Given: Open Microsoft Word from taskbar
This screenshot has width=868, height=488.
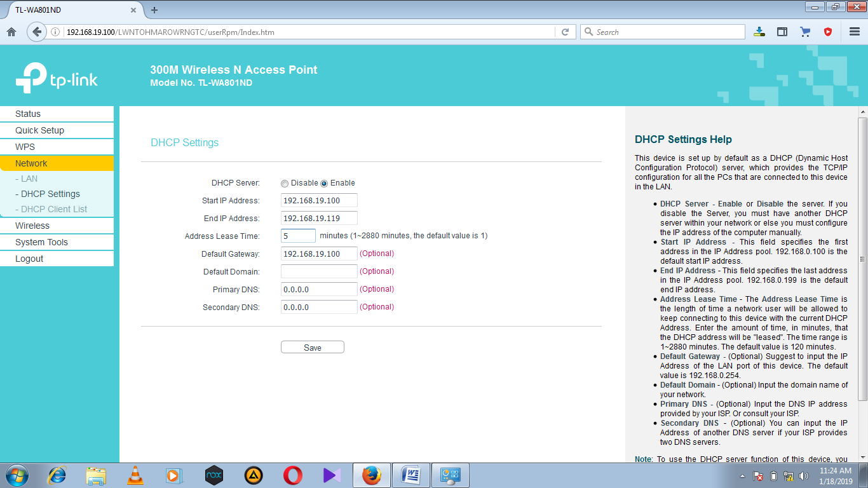Looking at the screenshot, I should [411, 475].
